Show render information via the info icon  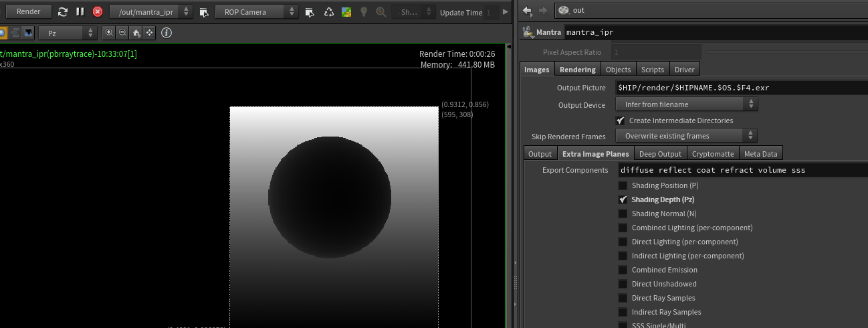click(x=167, y=33)
